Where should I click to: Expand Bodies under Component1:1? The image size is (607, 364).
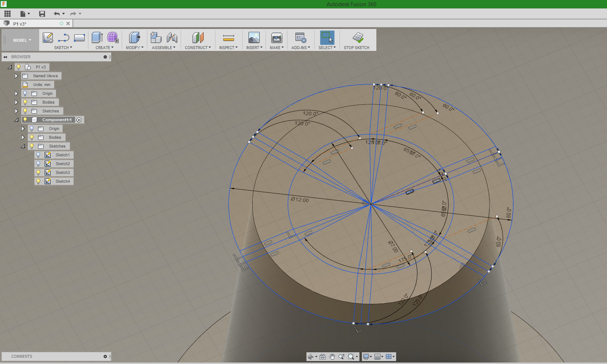[x=23, y=137]
